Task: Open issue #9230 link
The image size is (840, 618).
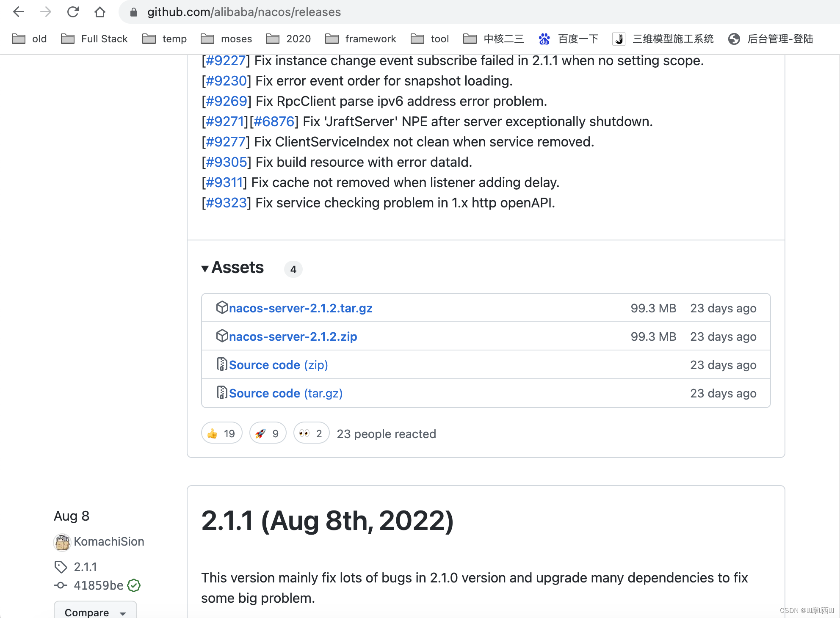Action: [226, 81]
